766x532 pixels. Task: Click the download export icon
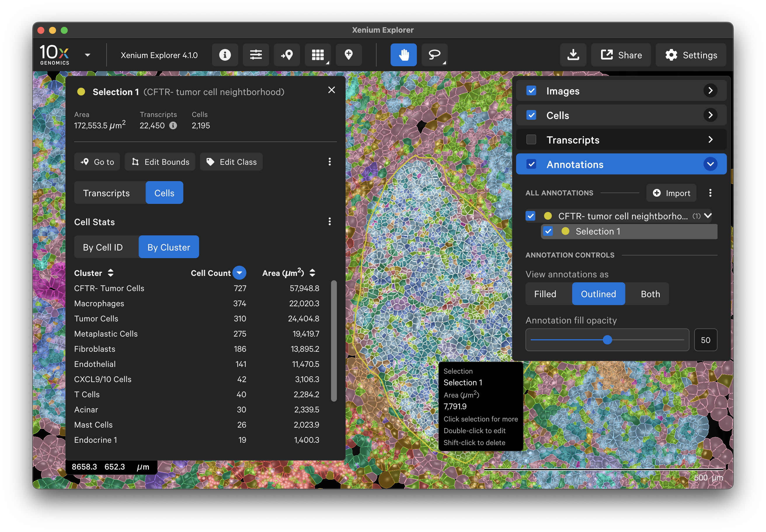click(573, 55)
